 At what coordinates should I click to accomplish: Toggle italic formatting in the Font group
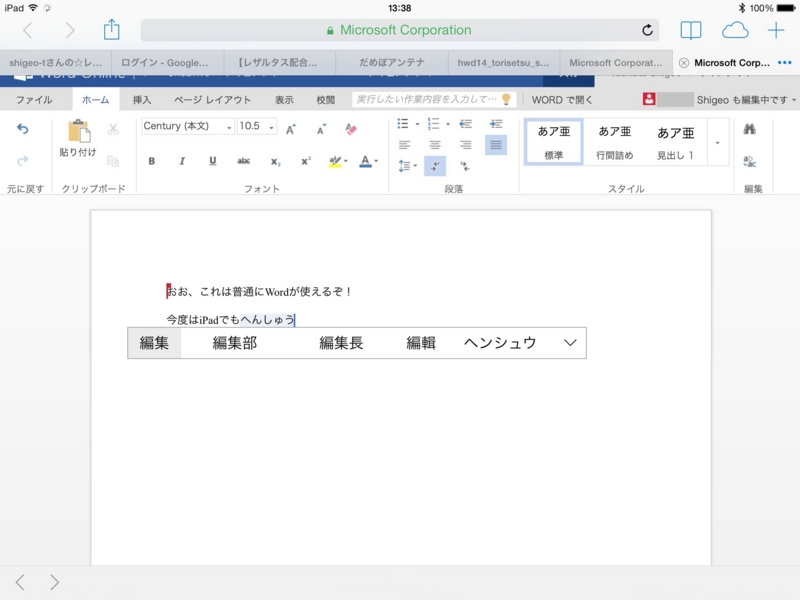[x=183, y=159]
